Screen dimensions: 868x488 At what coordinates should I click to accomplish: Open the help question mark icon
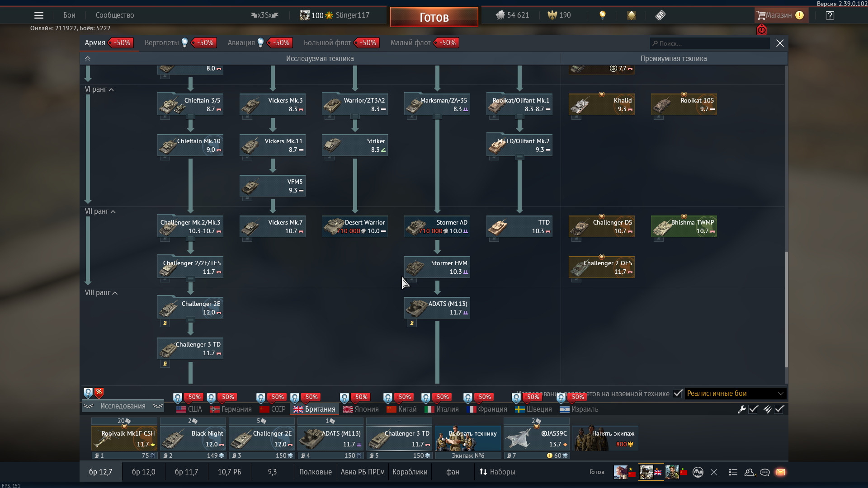pyautogui.click(x=830, y=15)
